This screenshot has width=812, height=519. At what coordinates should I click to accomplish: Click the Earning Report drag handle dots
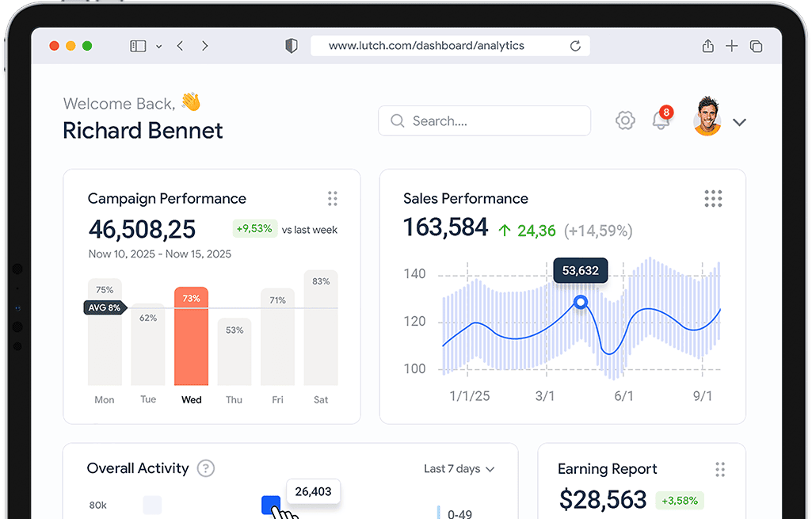pos(720,469)
